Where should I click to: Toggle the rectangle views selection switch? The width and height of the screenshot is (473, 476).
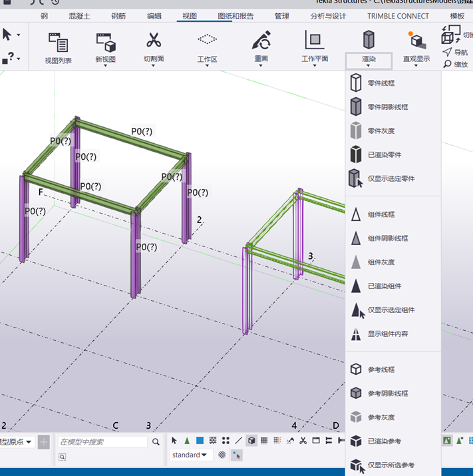point(316,441)
